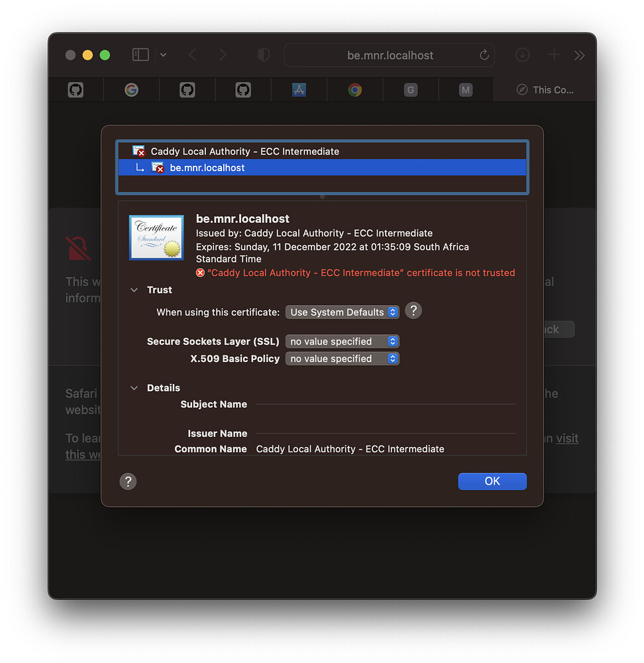Screen dimensions: 644x663
Task: Click the be.mnr.localhost address bar
Action: [390, 55]
